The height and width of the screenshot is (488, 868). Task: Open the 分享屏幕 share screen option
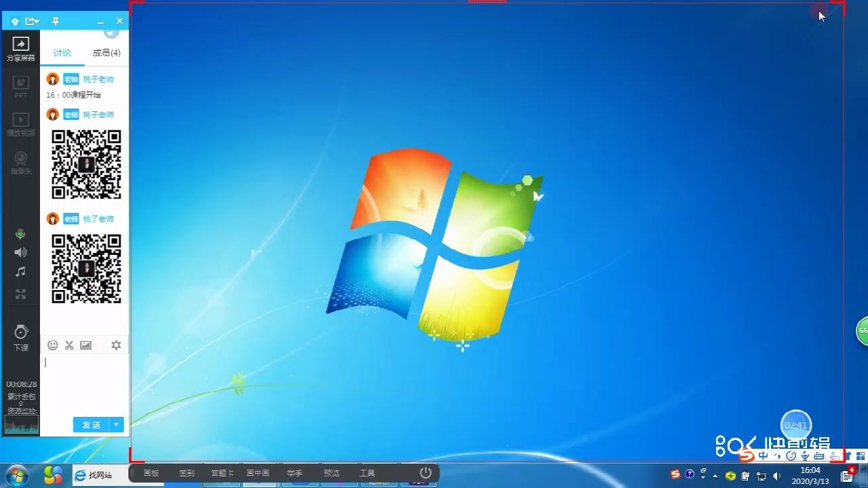21,49
